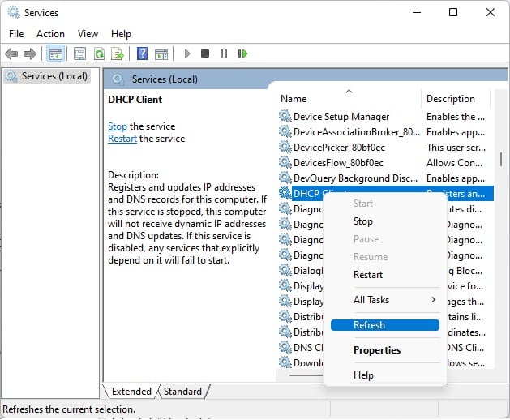This screenshot has width=510, height=420.
Task: Switch to the Standard tab
Action: (x=182, y=392)
